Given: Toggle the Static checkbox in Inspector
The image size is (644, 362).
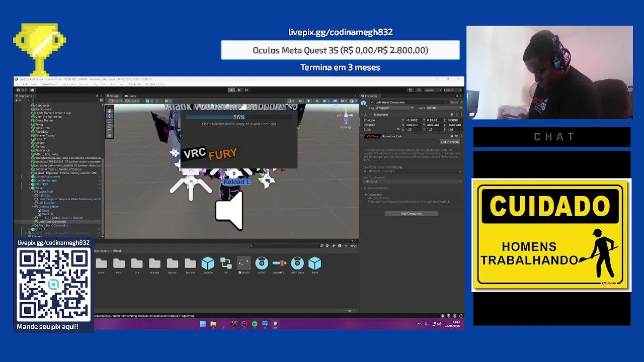Looking at the screenshot, I should click(448, 102).
